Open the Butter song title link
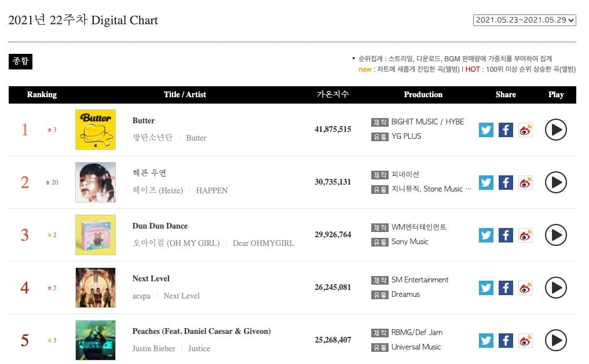The width and height of the screenshot is (589, 364). coord(144,121)
